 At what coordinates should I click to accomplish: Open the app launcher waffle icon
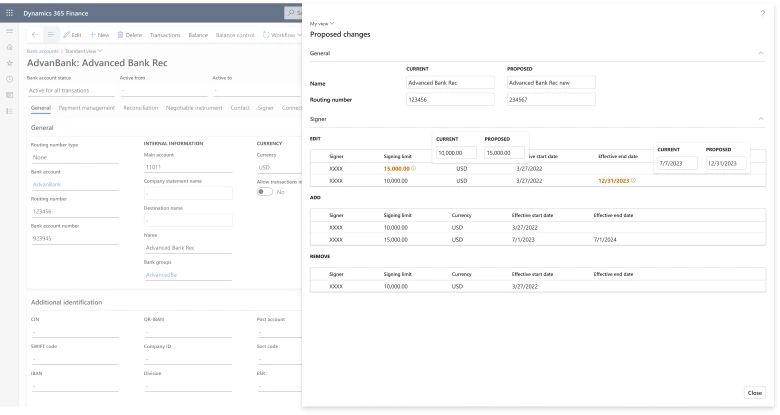10,12
